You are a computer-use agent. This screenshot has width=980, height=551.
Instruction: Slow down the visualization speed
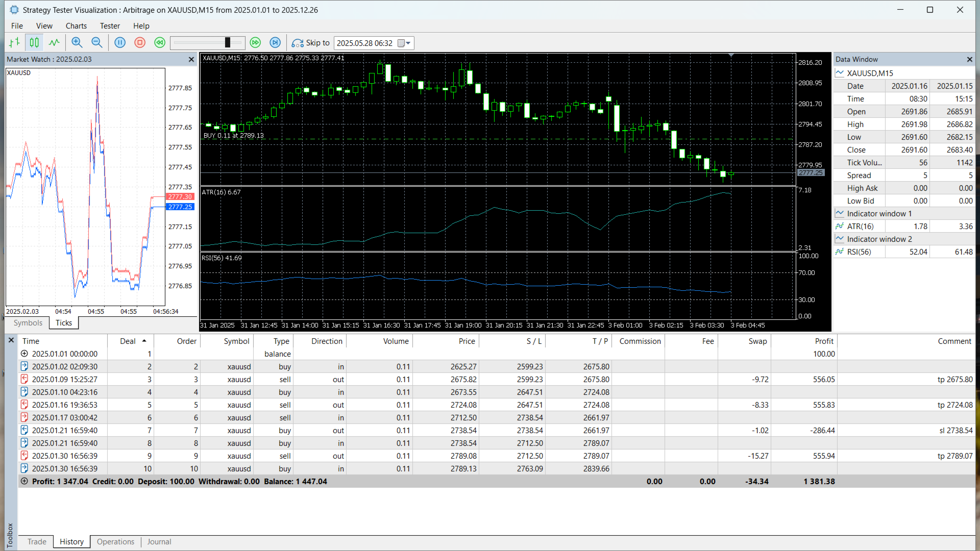click(x=160, y=43)
